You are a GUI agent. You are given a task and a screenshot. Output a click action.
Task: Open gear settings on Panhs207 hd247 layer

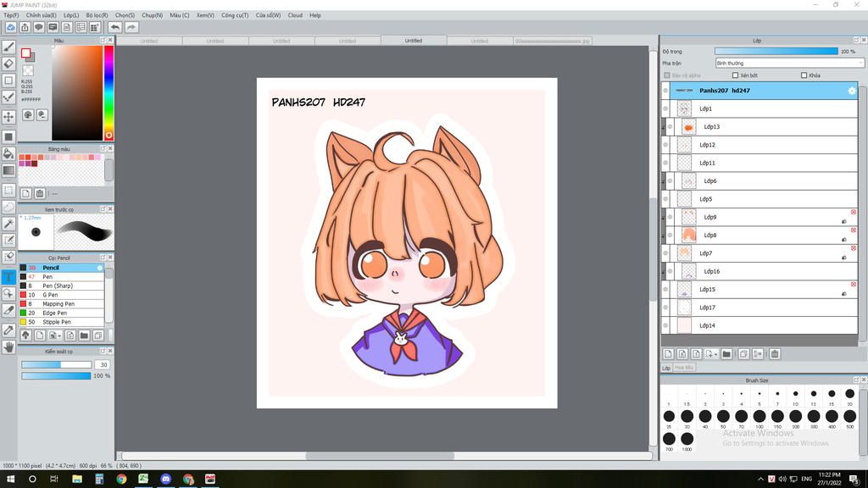point(851,91)
